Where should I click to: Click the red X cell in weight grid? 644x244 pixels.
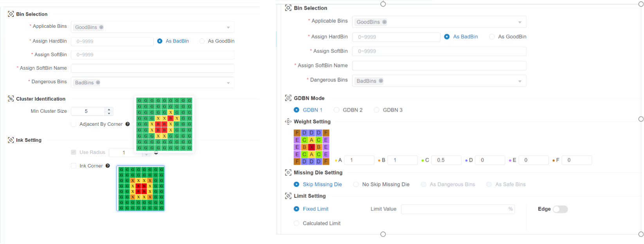tap(311, 147)
